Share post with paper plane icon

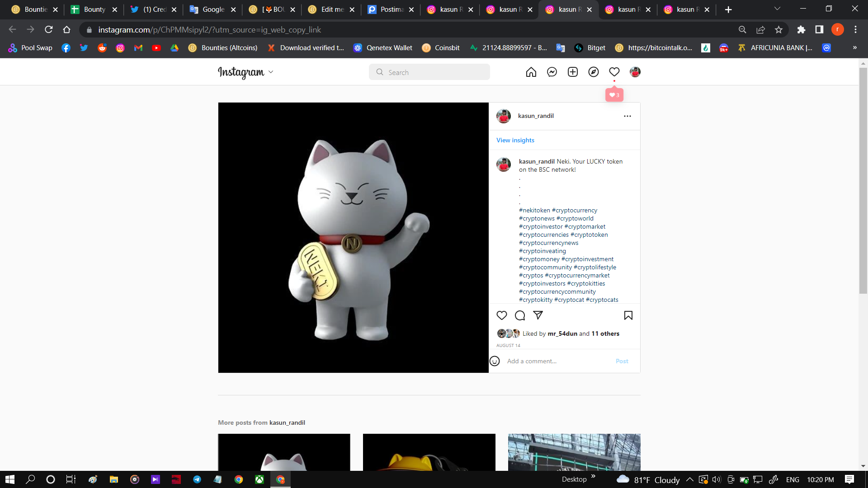[538, 315]
